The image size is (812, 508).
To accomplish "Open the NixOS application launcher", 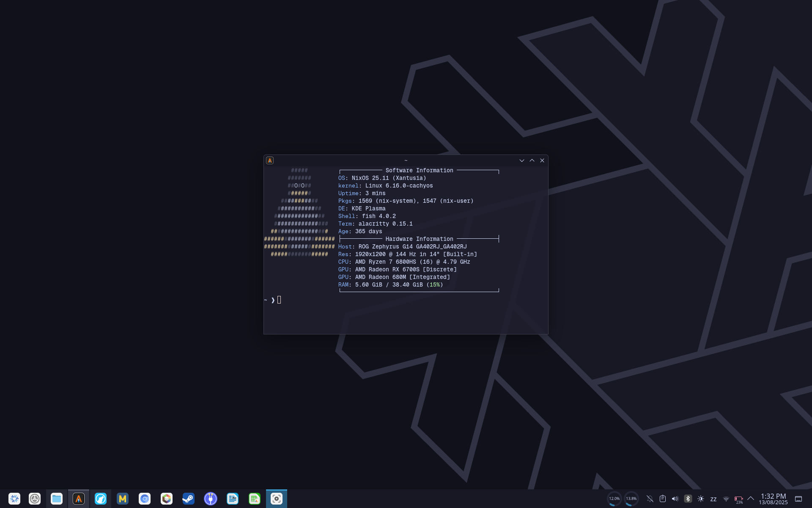I will [14, 499].
